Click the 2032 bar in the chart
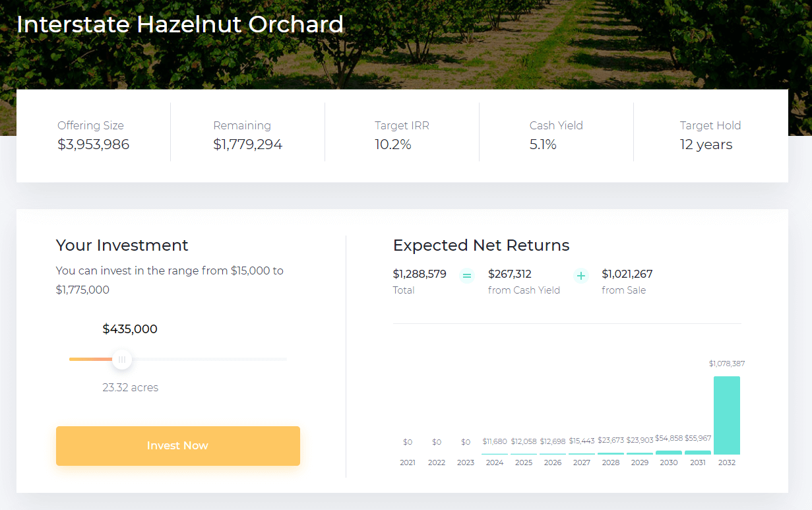The height and width of the screenshot is (510, 812). (727, 415)
